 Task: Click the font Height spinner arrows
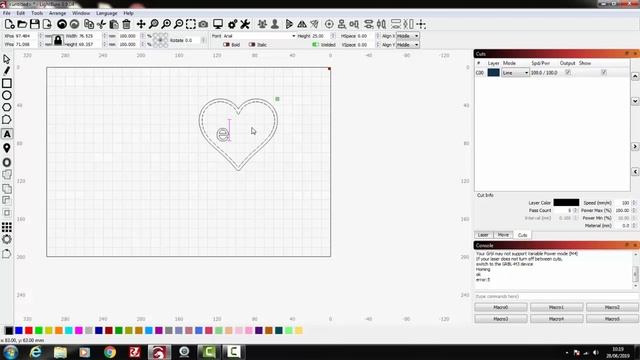point(333,36)
